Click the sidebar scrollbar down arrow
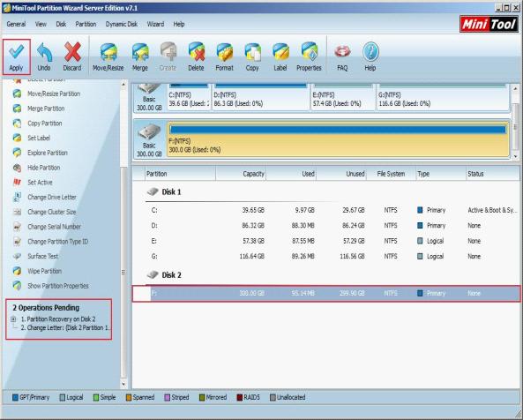 point(123,384)
